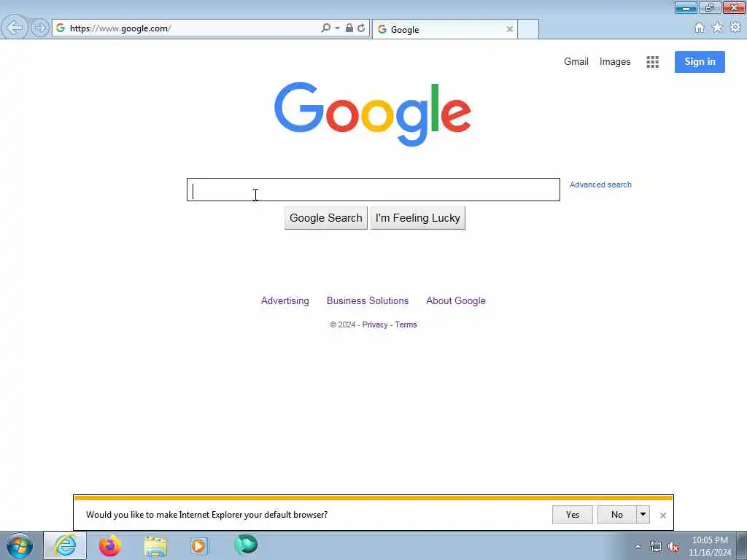The height and width of the screenshot is (560, 747).
Task: Click the browser Forward arrow button
Action: click(x=40, y=28)
